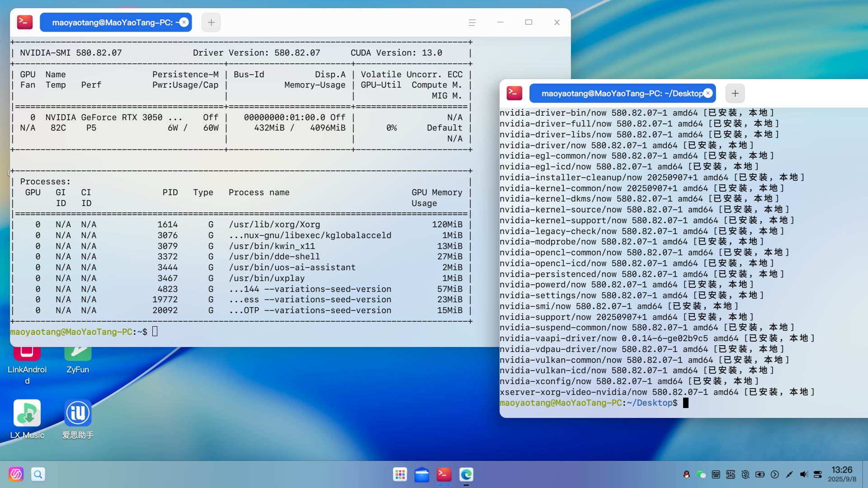Click the /usr/bin/dde-shell process entry
This screenshot has height=488, width=868.
click(x=274, y=257)
